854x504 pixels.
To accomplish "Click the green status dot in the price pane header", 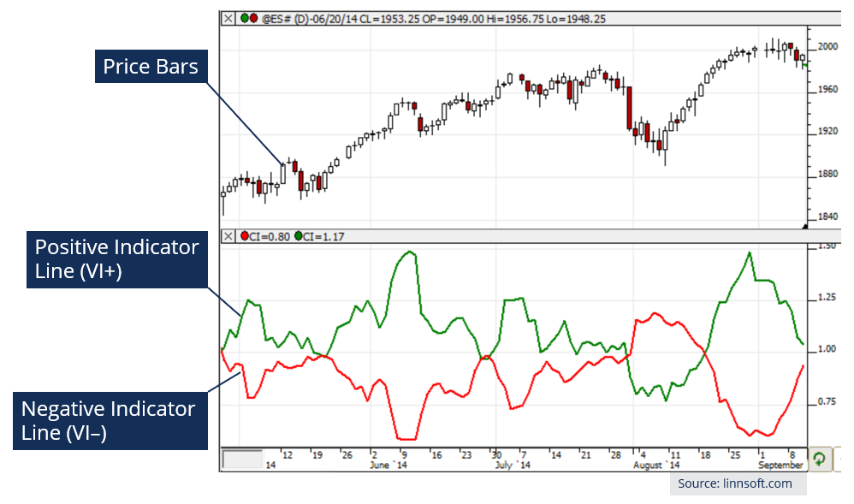I will point(246,17).
